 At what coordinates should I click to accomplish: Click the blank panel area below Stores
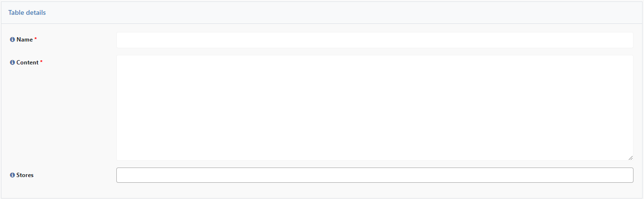[322, 191]
